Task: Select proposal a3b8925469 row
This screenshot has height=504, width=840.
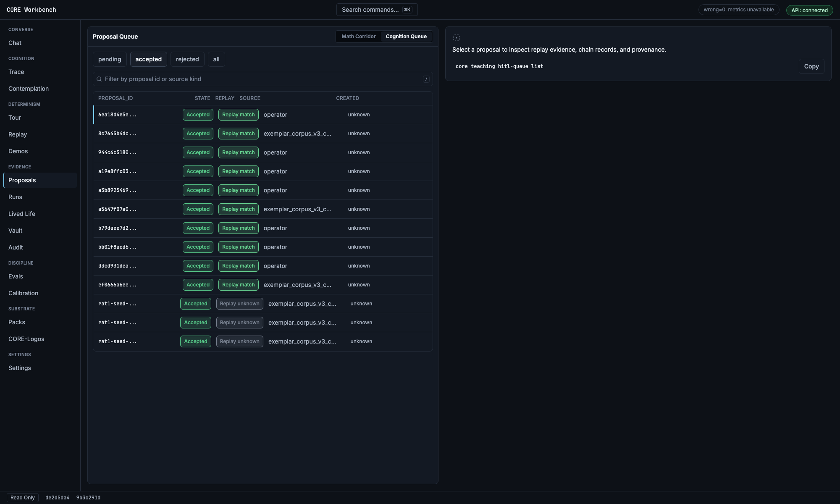Action: click(x=263, y=190)
